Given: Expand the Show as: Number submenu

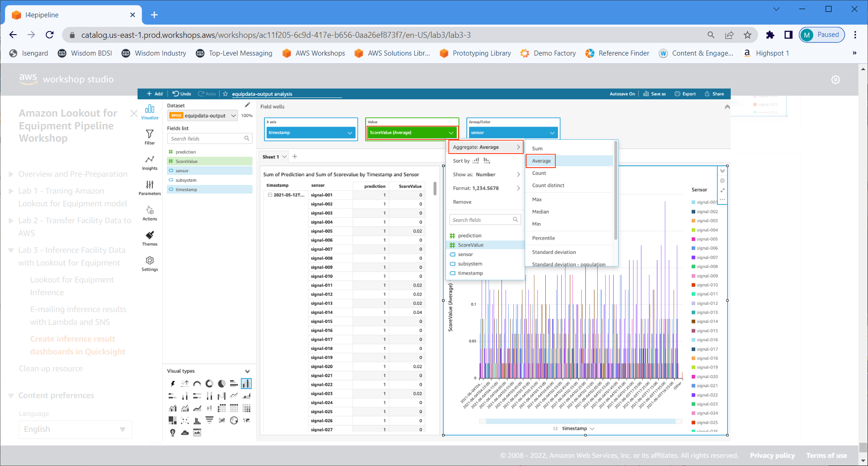Looking at the screenshot, I should (x=486, y=174).
